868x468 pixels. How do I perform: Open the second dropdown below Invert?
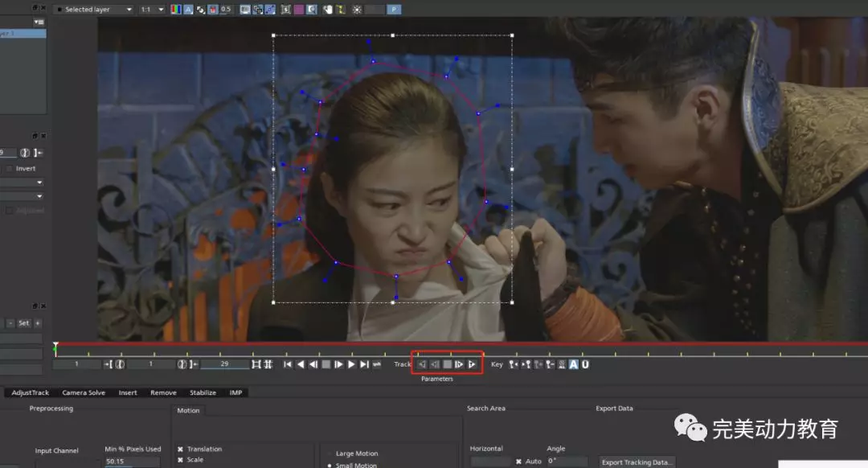[23, 196]
